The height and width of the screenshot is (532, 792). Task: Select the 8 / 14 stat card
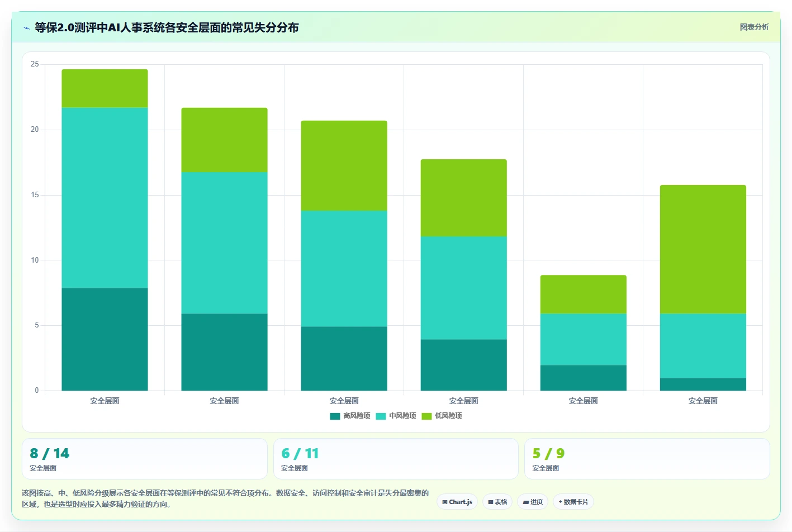[x=145, y=459]
